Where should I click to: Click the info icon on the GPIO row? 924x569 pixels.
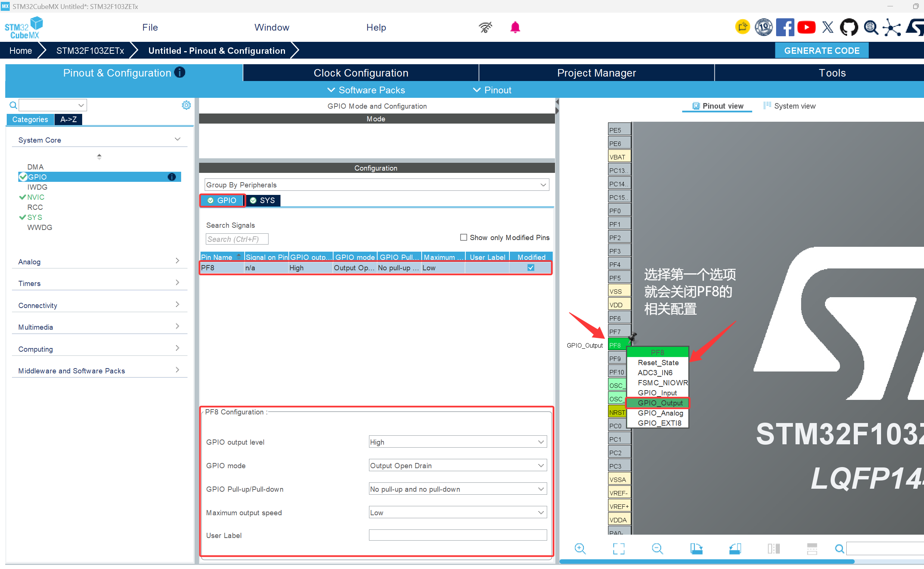(x=172, y=177)
